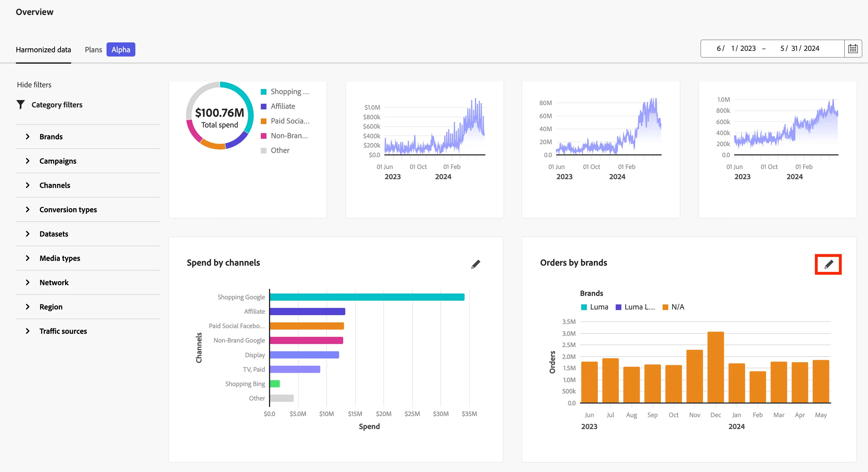The image size is (868, 472).
Task: Click Hide filters link
Action: [34, 85]
